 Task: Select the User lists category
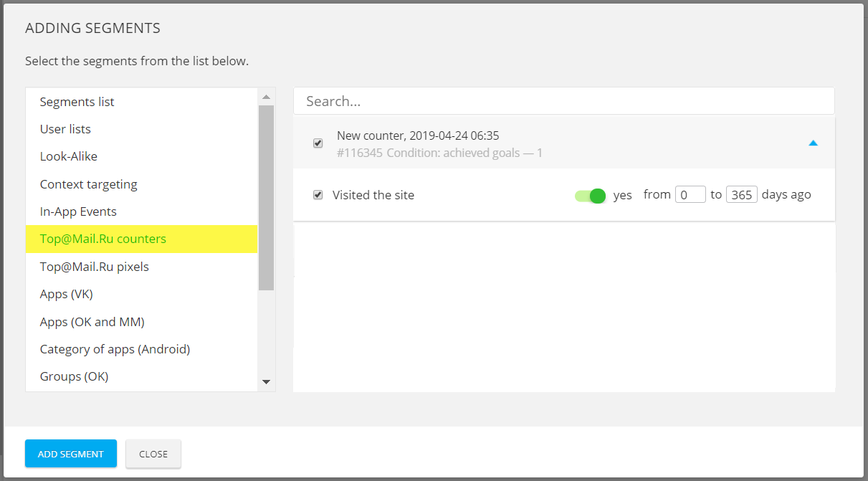tap(65, 129)
